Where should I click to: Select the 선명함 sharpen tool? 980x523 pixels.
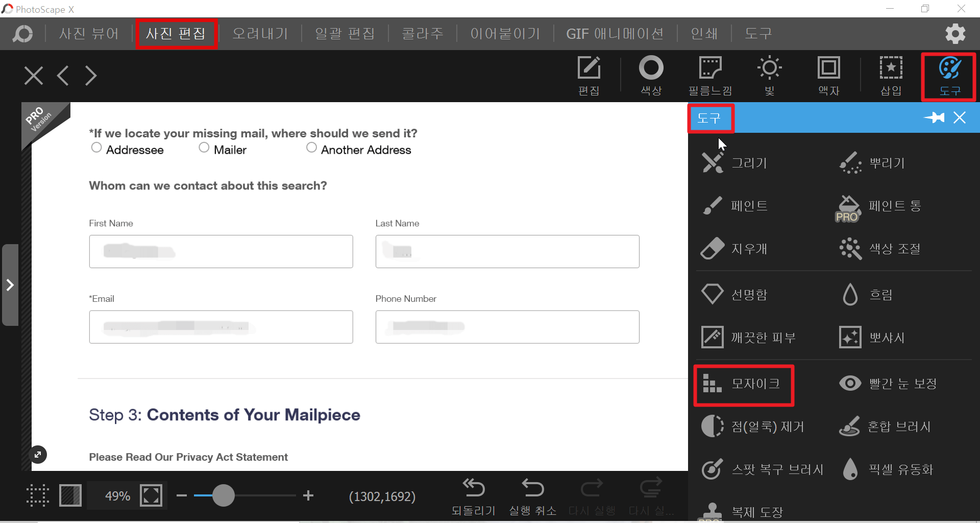[x=735, y=295]
